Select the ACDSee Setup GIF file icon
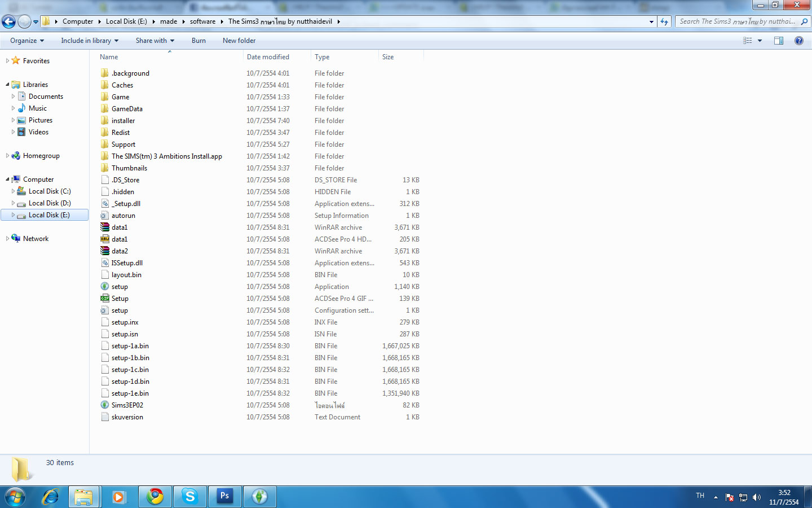Screen dimensions: 812x508 tap(105, 299)
